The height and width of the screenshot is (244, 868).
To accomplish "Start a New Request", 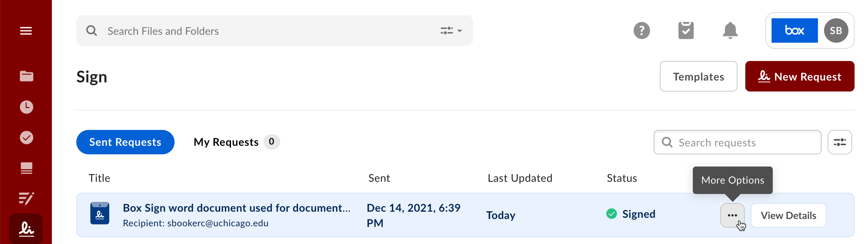I will coord(800,76).
